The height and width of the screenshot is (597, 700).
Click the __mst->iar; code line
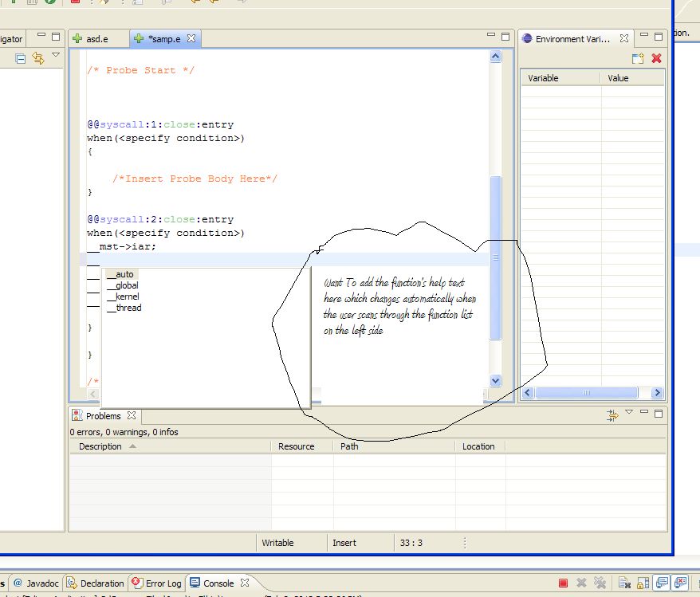click(x=121, y=246)
